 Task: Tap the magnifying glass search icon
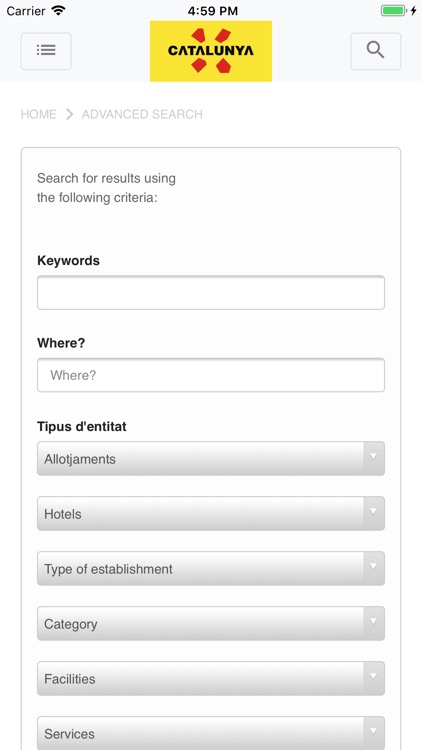point(376,51)
